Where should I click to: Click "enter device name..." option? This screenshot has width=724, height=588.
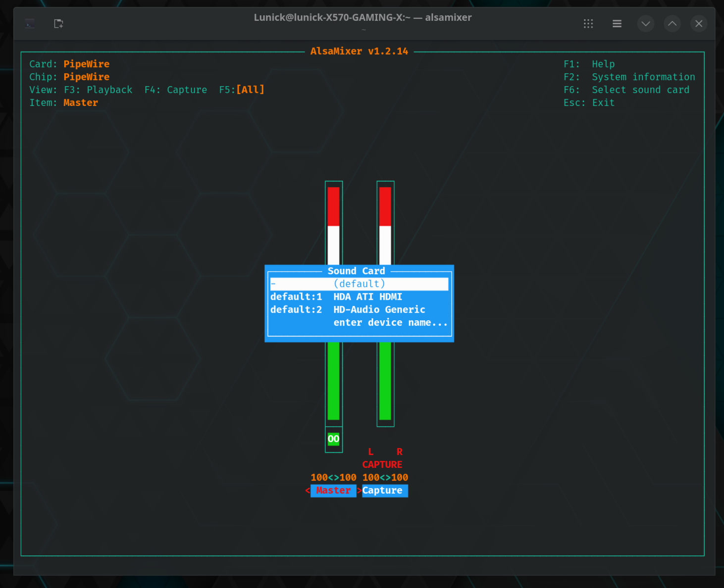pos(390,323)
